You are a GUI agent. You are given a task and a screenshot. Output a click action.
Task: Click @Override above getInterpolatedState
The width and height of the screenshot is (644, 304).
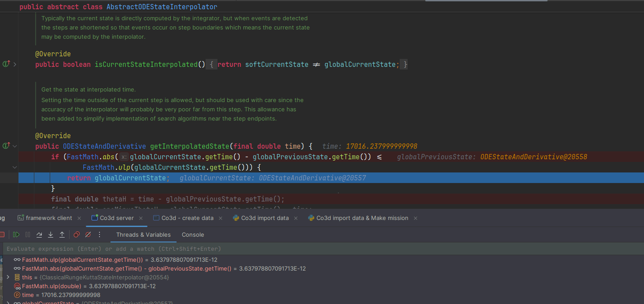[53, 136]
